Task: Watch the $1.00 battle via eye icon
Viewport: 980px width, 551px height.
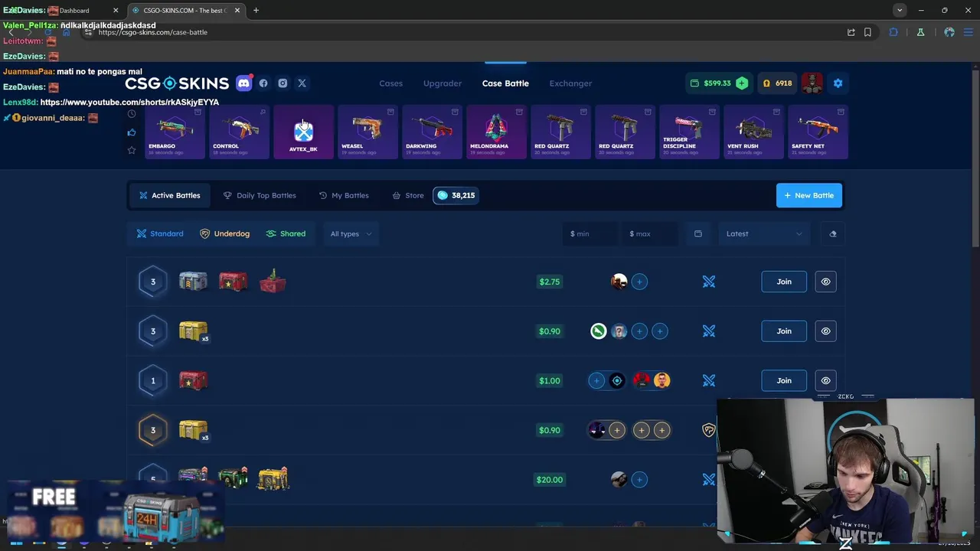Action: [x=825, y=380]
